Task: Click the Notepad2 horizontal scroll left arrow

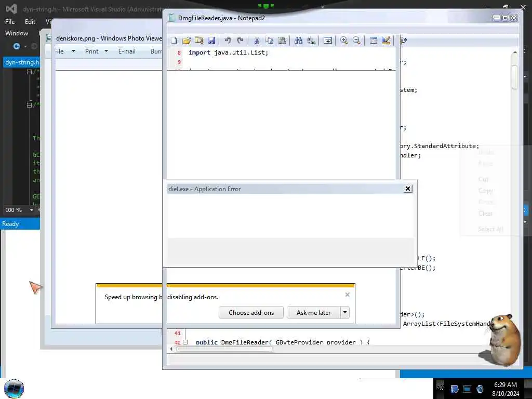Action: (x=170, y=349)
